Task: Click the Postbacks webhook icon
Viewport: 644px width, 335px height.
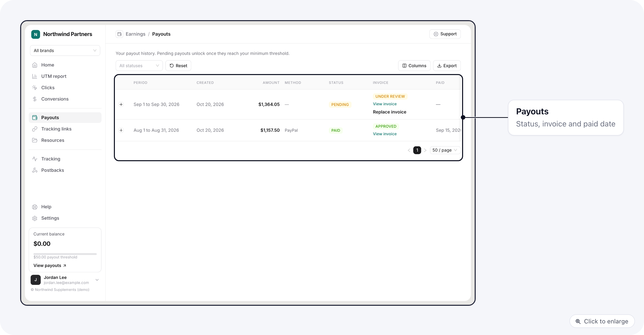Action: (x=35, y=170)
